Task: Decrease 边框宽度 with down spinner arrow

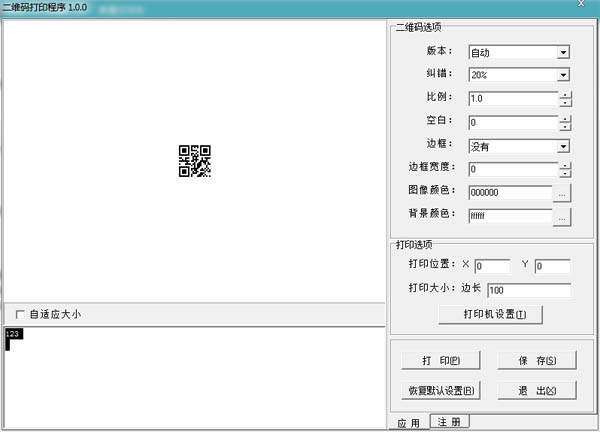Action: [565, 173]
